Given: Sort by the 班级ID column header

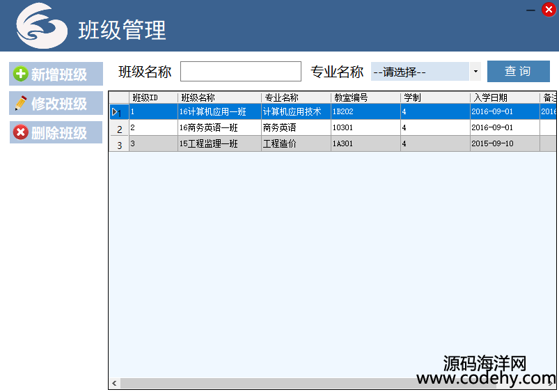Looking at the screenshot, I should click(153, 97).
